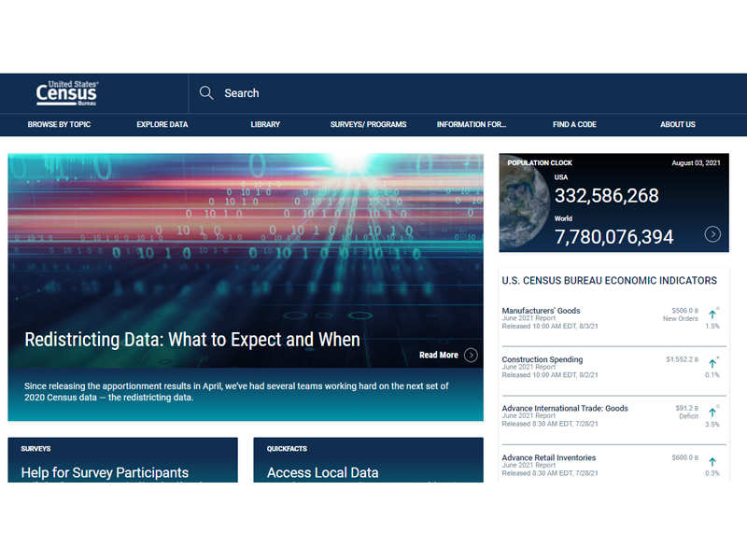
Task: Open the Information For... menu
Action: [x=472, y=125]
